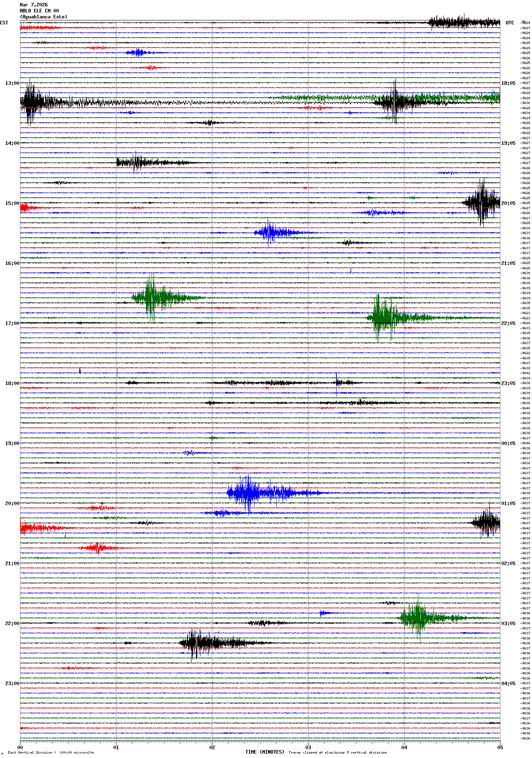Click the 04 minute tick on bottom axis
532x758 pixels.
[404, 747]
